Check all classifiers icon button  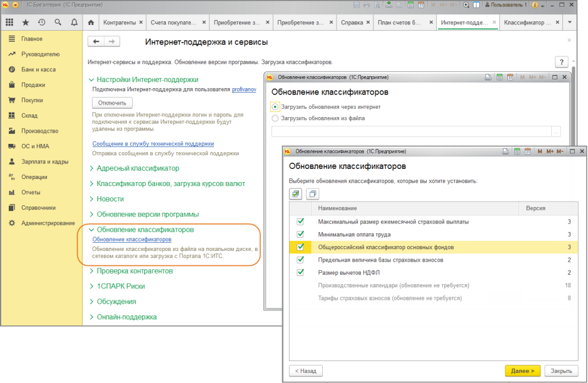pyautogui.click(x=295, y=194)
